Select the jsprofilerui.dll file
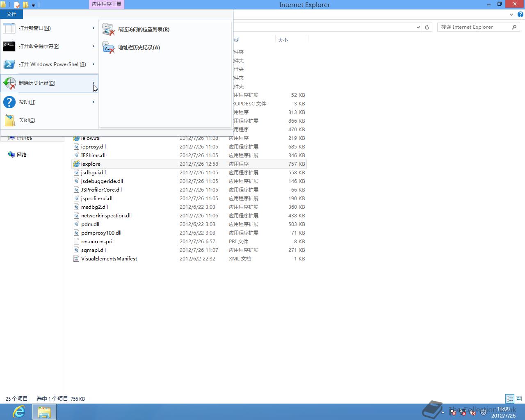This screenshot has width=525, height=420. [x=97, y=198]
